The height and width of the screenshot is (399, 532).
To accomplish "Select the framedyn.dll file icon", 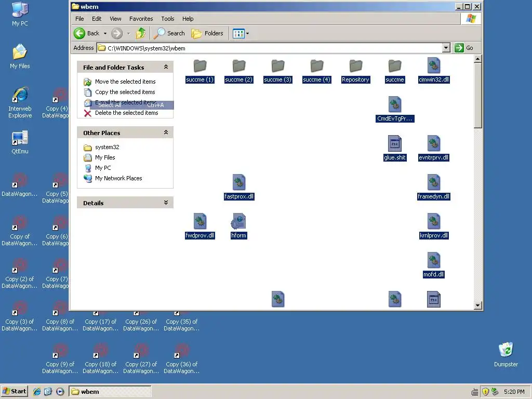I will coord(434,182).
